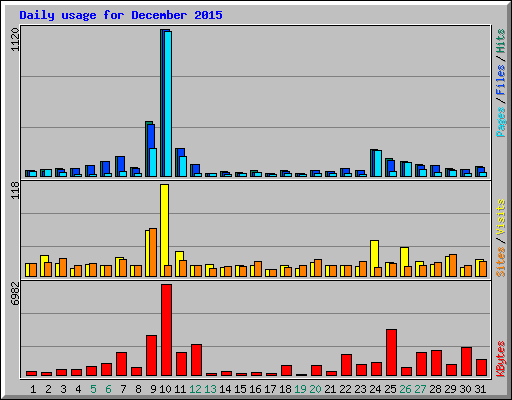Click day label 15 on the axis

240,389
